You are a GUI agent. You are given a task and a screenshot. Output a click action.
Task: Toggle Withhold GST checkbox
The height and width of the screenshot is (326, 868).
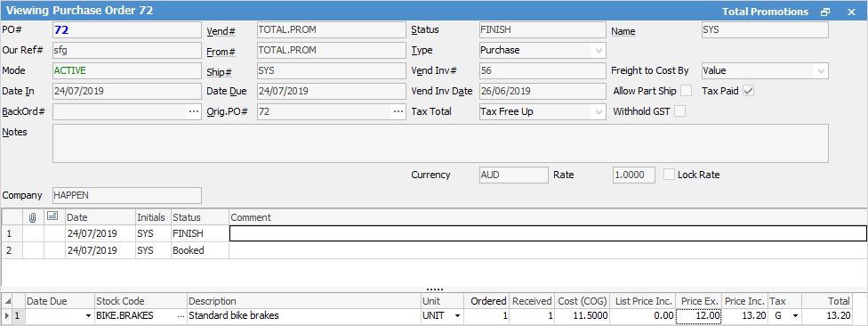point(679,111)
